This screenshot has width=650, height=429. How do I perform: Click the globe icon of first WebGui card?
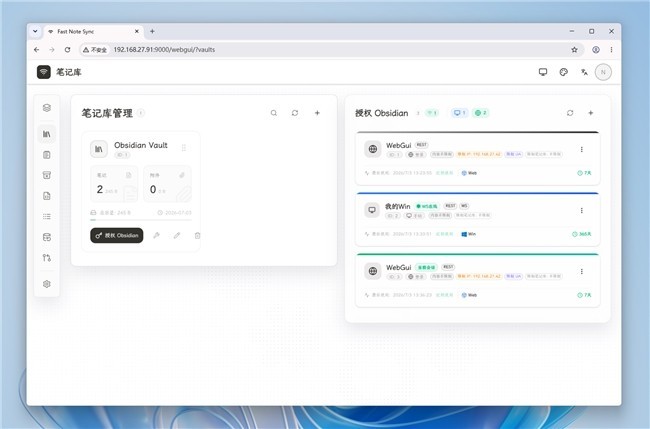pyautogui.click(x=373, y=149)
